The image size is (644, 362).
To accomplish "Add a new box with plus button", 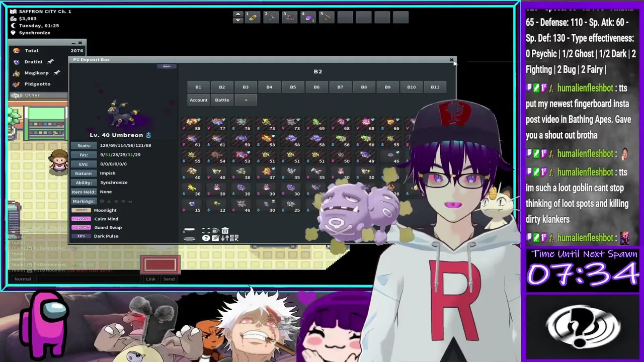I will [x=246, y=100].
